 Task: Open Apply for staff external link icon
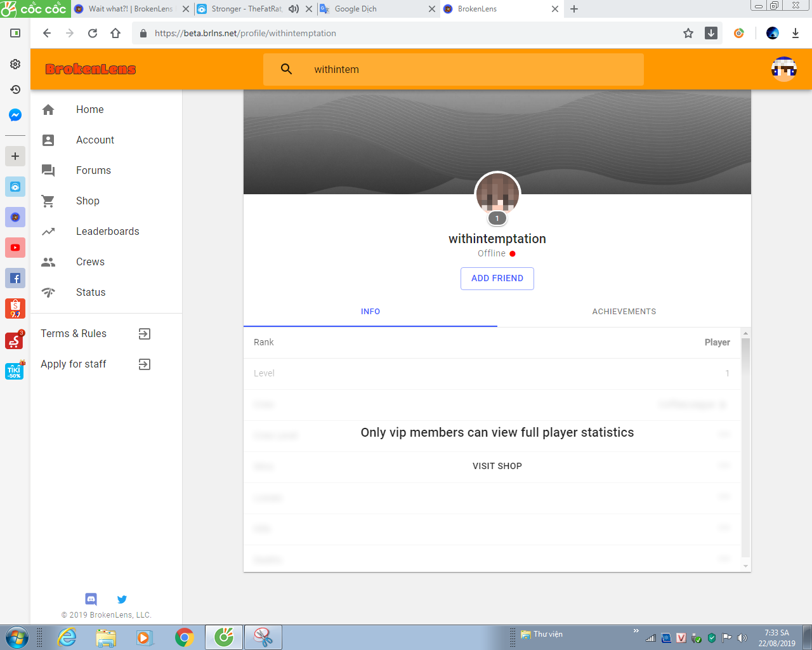coord(145,364)
